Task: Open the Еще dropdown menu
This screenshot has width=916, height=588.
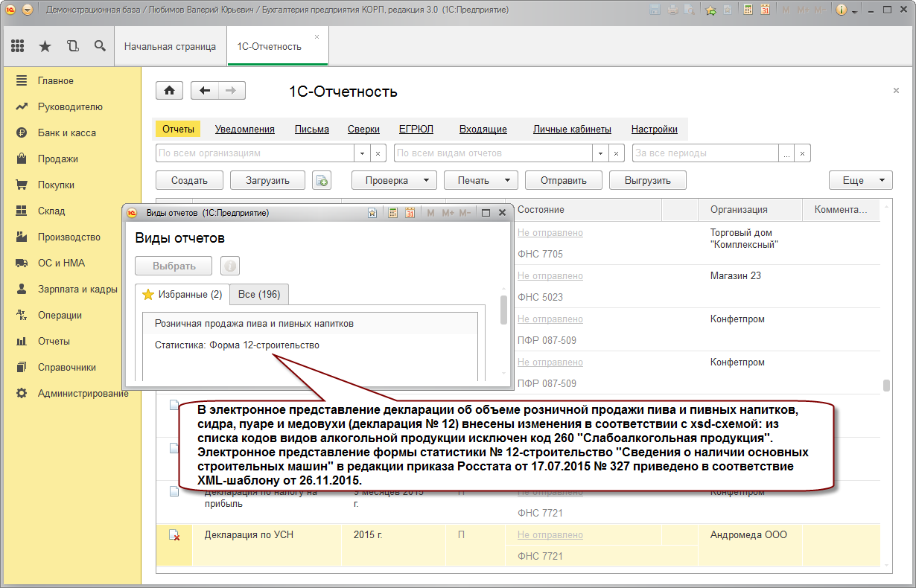Action: pos(861,180)
